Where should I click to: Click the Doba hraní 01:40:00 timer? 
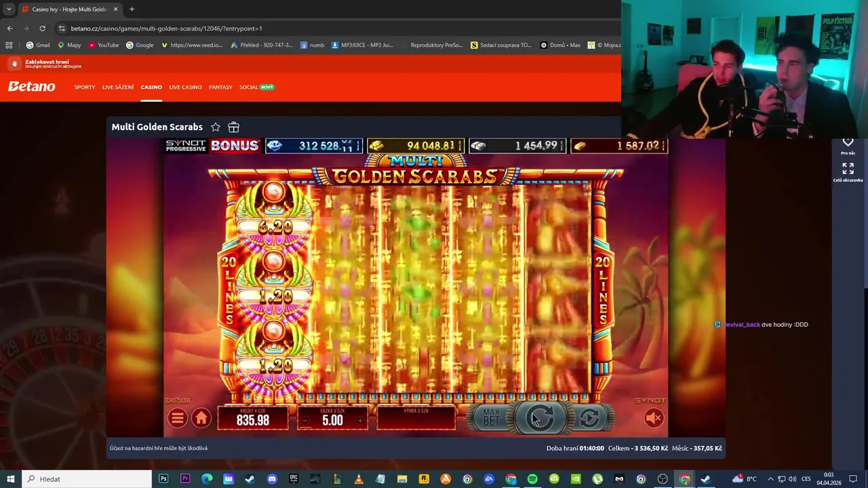tap(575, 448)
